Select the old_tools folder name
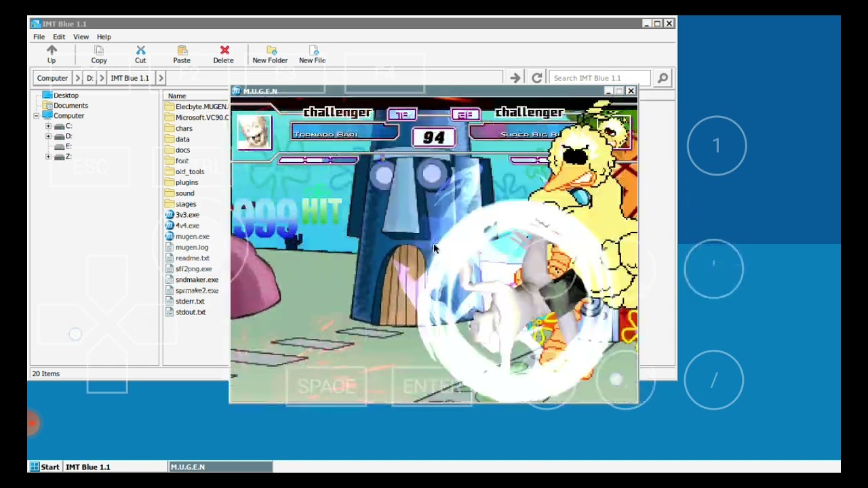Image resolution: width=868 pixels, height=488 pixels. point(190,171)
